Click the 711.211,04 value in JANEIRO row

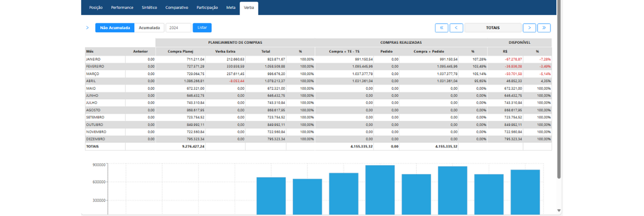pyautogui.click(x=196, y=59)
